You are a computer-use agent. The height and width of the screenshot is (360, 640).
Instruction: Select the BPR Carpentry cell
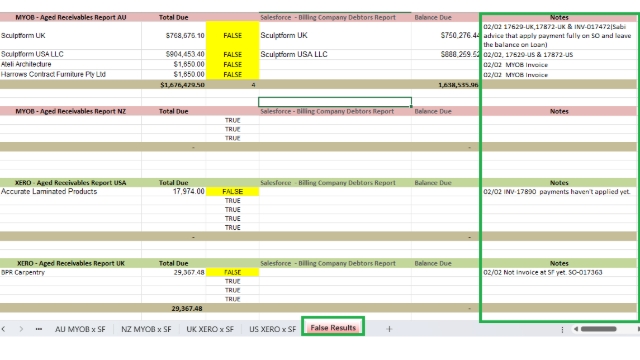coord(71,272)
